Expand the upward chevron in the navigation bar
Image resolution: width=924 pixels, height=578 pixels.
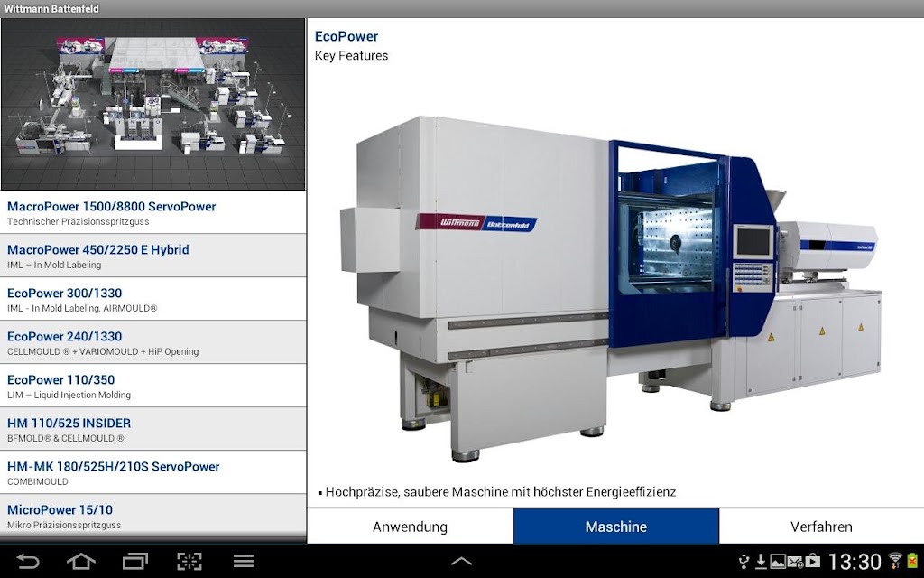(461, 561)
